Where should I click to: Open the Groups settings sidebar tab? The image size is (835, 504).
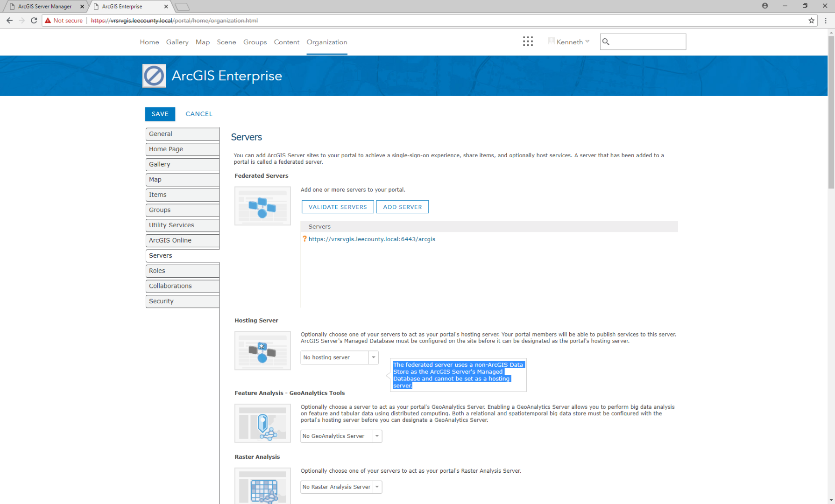pyautogui.click(x=183, y=210)
